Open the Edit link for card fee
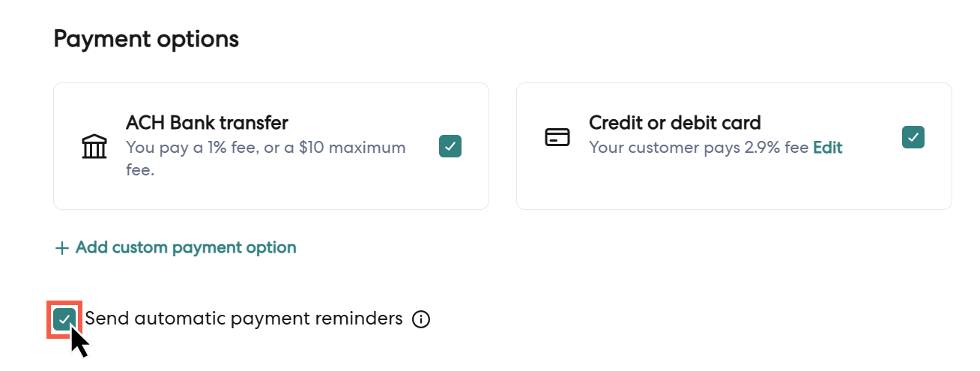This screenshot has width=980, height=371. point(828,148)
